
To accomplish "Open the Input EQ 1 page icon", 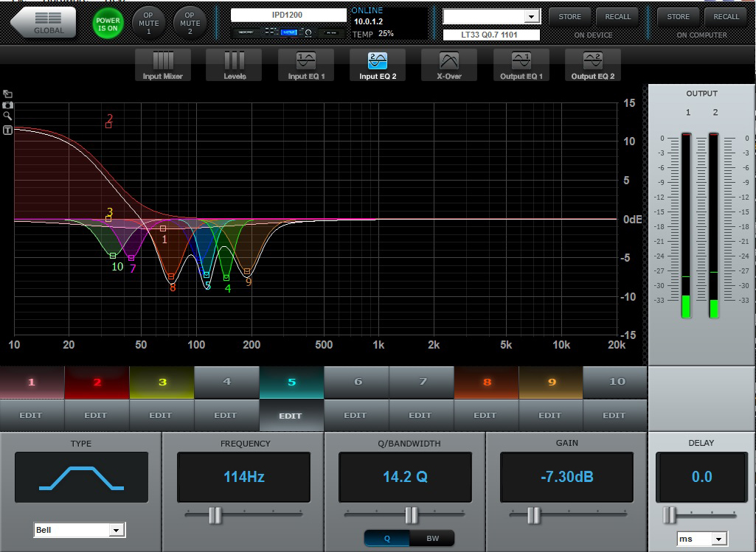I will [x=306, y=65].
